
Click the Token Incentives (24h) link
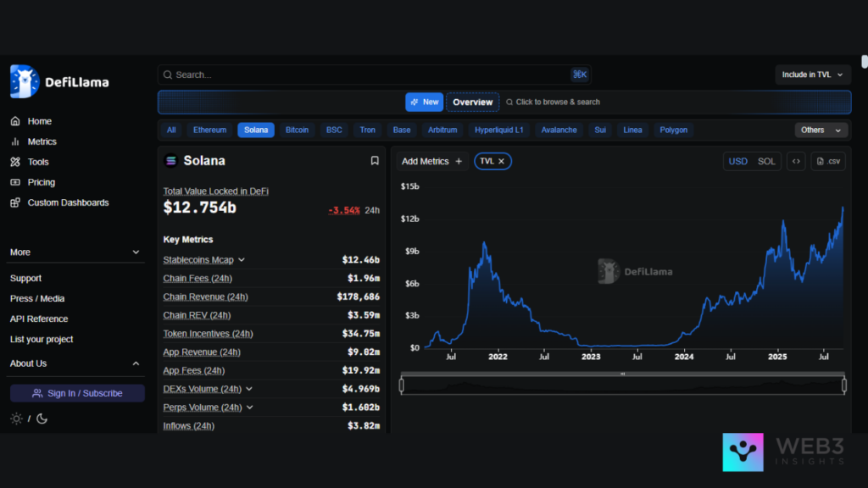tap(209, 334)
